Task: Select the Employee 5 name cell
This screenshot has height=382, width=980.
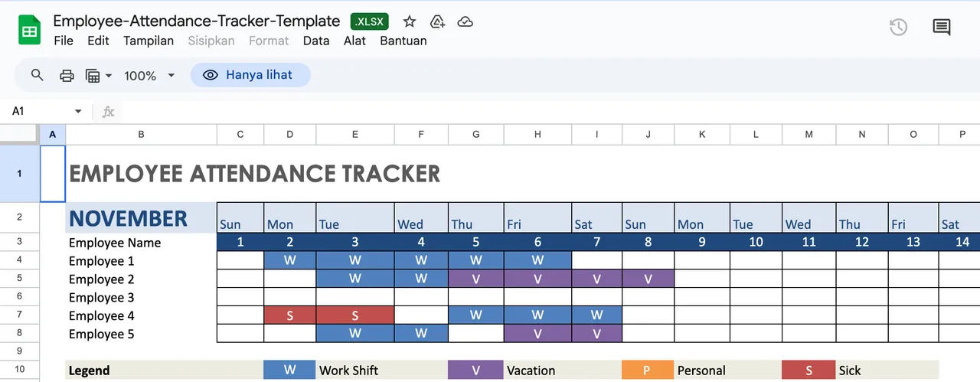Action: pyautogui.click(x=141, y=334)
